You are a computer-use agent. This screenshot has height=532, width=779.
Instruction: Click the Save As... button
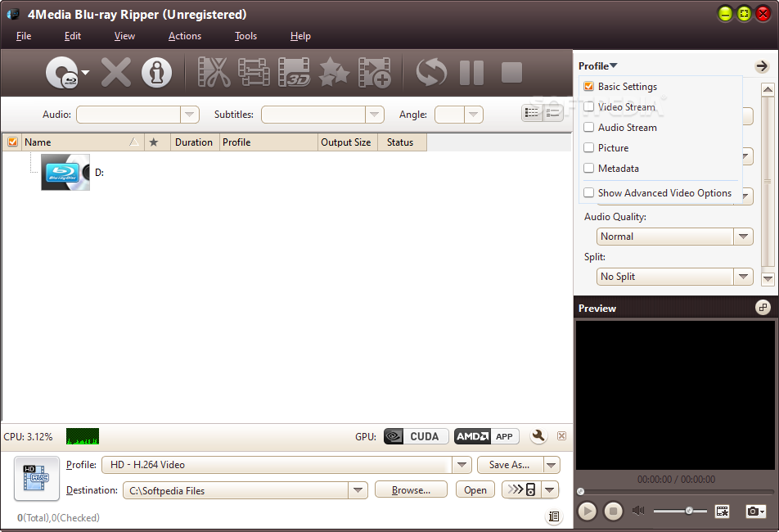tap(510, 465)
